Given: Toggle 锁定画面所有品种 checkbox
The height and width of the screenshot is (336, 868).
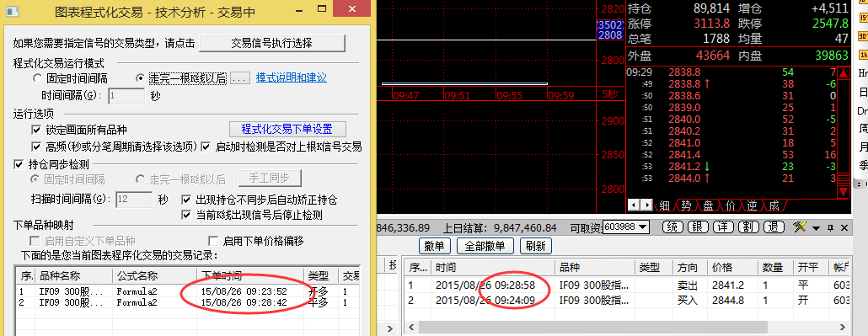Looking at the screenshot, I should pos(36,130).
